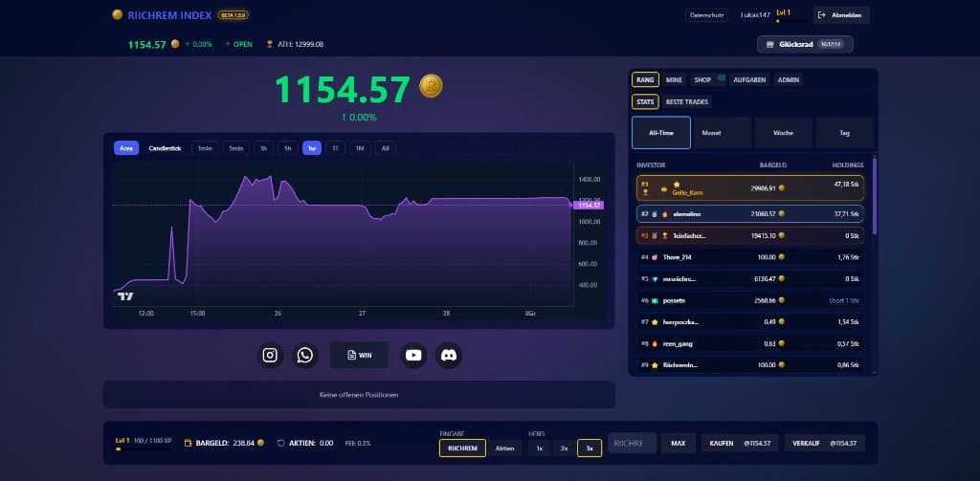Set leverage to 2x
Image resolution: width=980 pixels, height=481 pixels.
pos(564,448)
